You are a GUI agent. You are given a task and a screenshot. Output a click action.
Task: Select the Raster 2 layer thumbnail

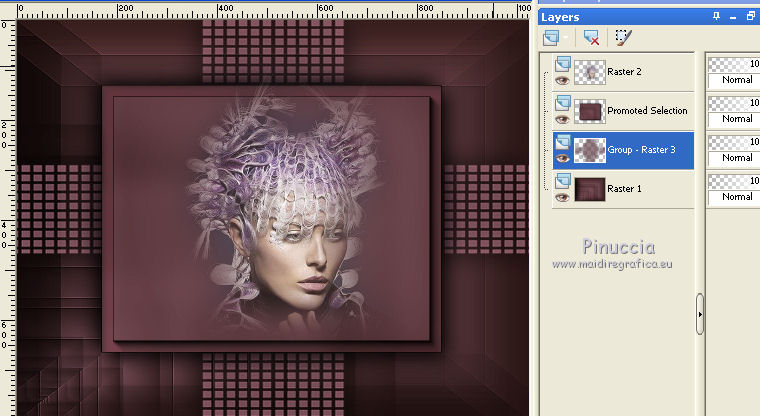(x=590, y=72)
